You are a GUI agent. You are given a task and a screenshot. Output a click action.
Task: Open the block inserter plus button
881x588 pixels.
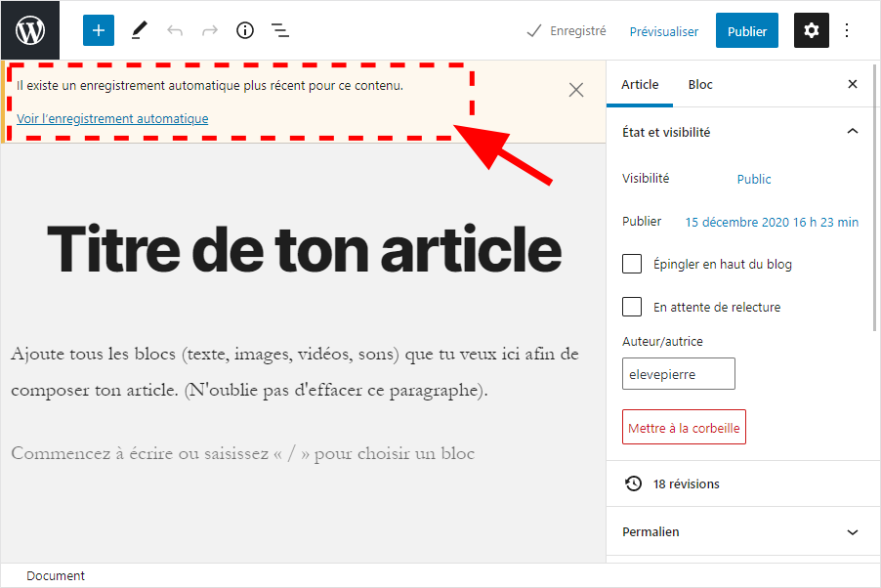click(98, 30)
